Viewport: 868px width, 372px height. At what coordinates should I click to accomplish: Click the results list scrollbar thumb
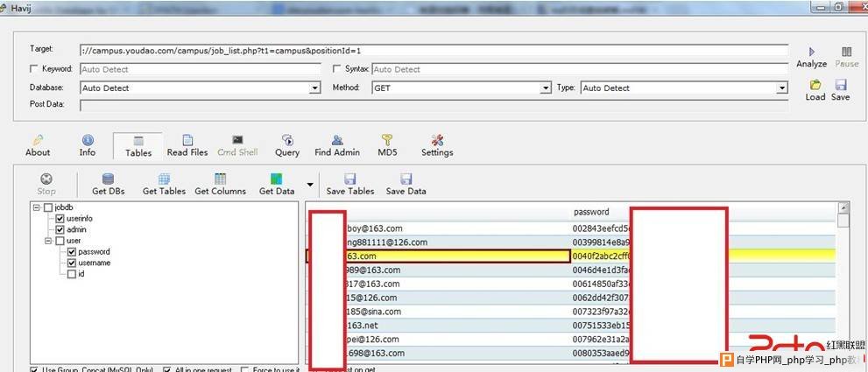(843, 221)
